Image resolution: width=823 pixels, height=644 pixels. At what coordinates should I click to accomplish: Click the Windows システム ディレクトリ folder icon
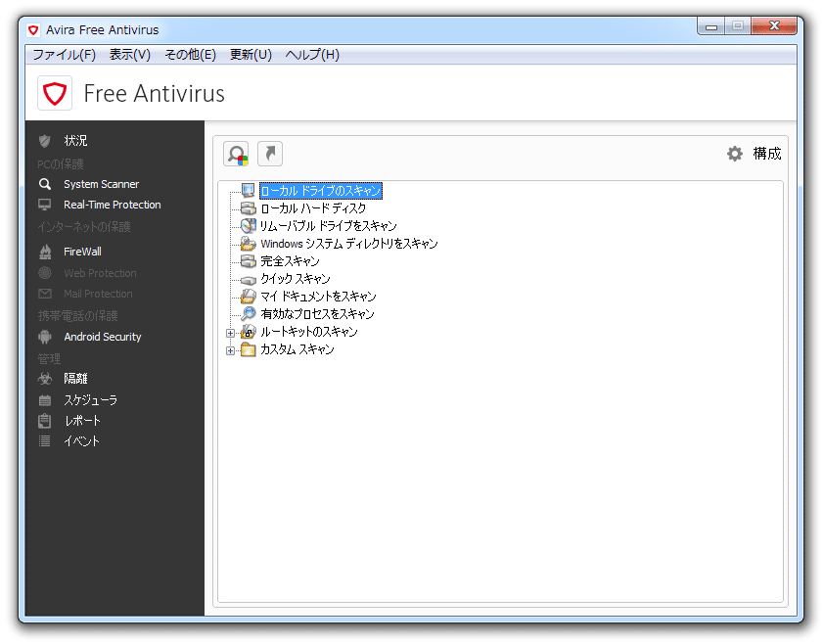(x=248, y=244)
